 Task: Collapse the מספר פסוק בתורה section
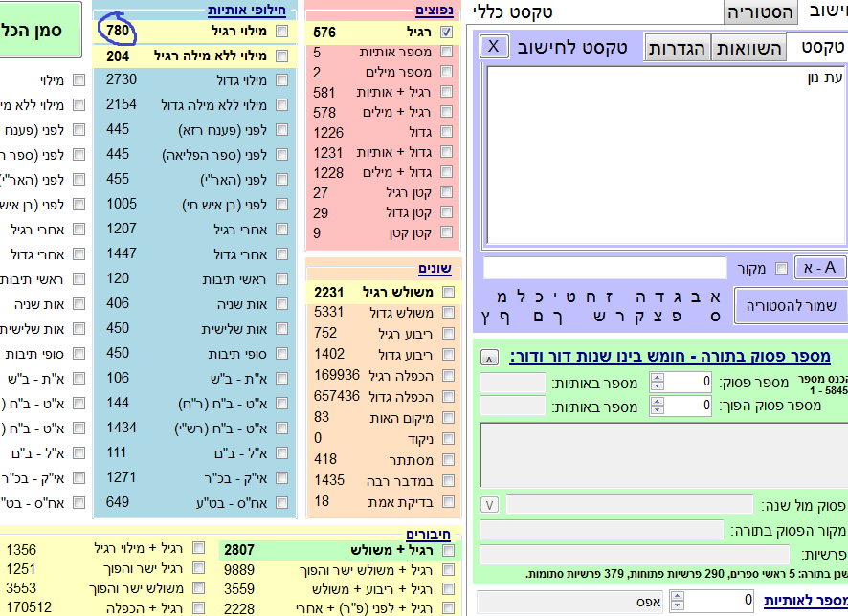coord(488,357)
